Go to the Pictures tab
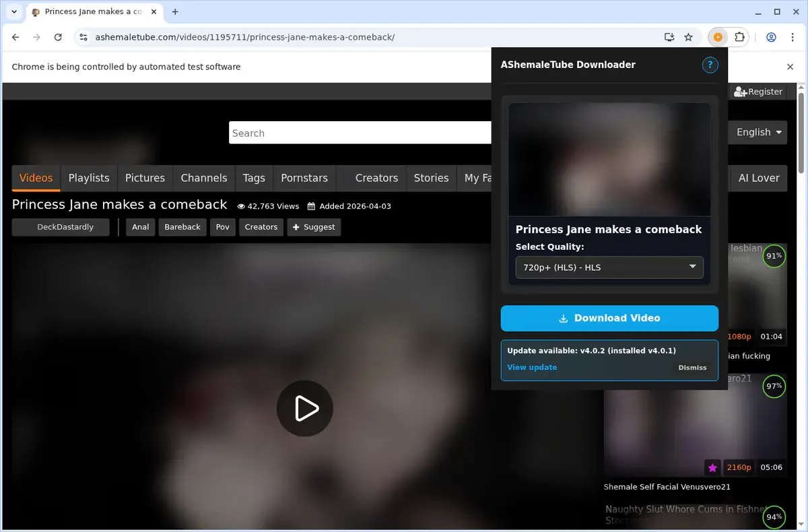The height and width of the screenshot is (532, 808). (145, 178)
